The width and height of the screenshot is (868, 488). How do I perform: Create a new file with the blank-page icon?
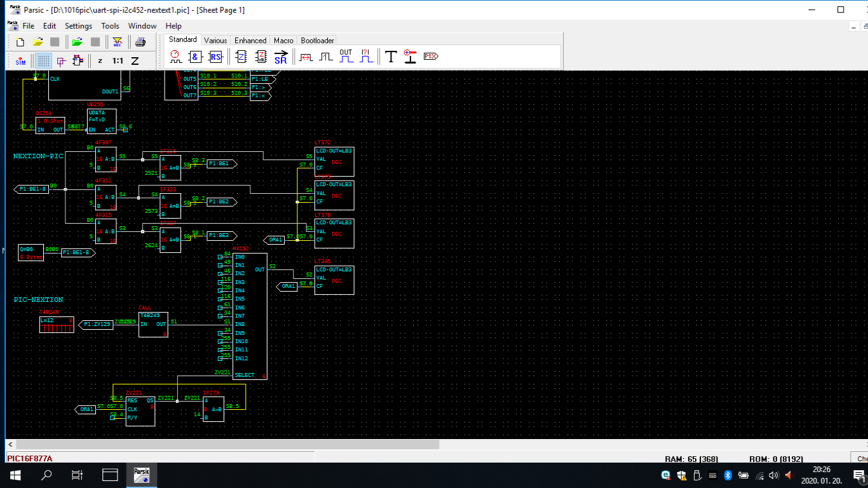coord(20,42)
